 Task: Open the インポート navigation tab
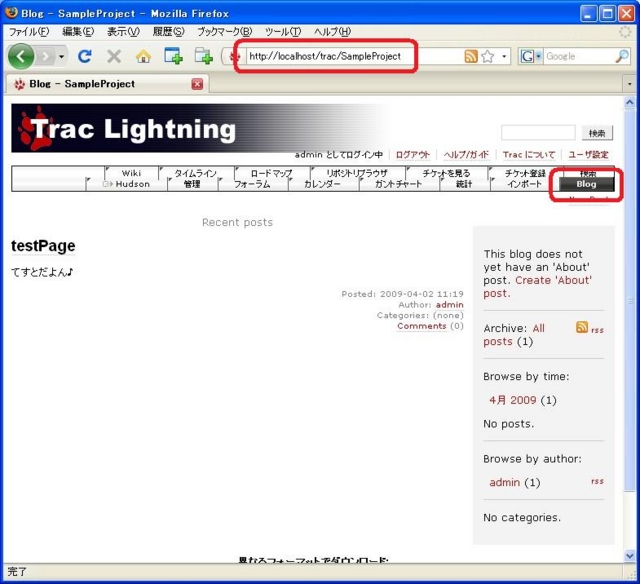[525, 184]
